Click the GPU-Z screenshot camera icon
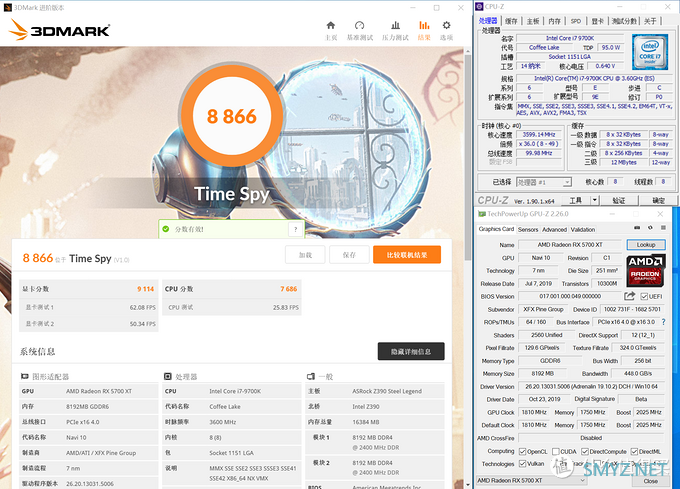The width and height of the screenshot is (680, 489). (x=637, y=228)
